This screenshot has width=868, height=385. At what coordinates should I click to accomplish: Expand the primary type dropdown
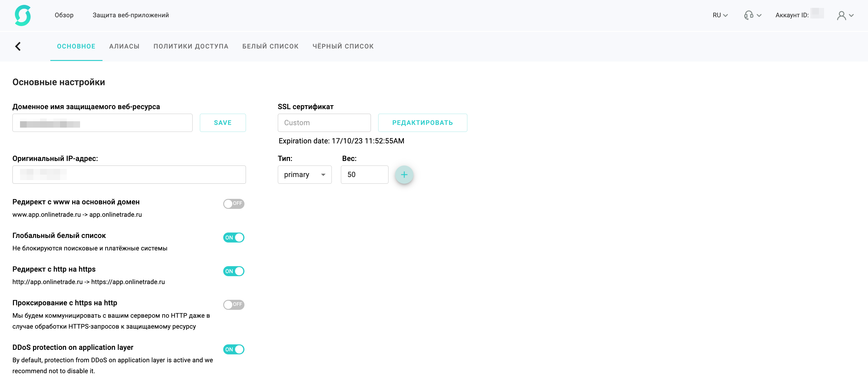304,175
